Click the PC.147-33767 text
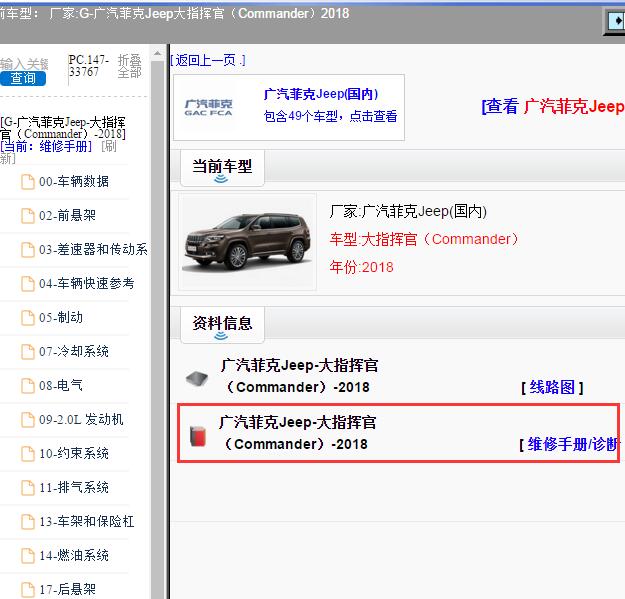 (x=88, y=66)
